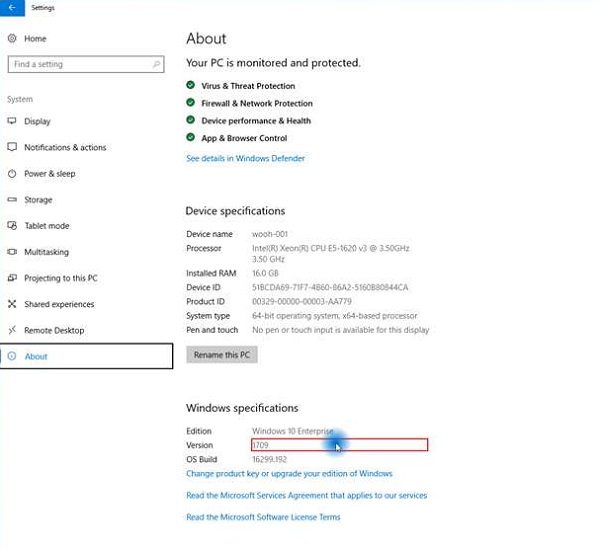Viewport: 600px width, 550px height.
Task: Click Rename this PC button
Action: [x=222, y=355]
